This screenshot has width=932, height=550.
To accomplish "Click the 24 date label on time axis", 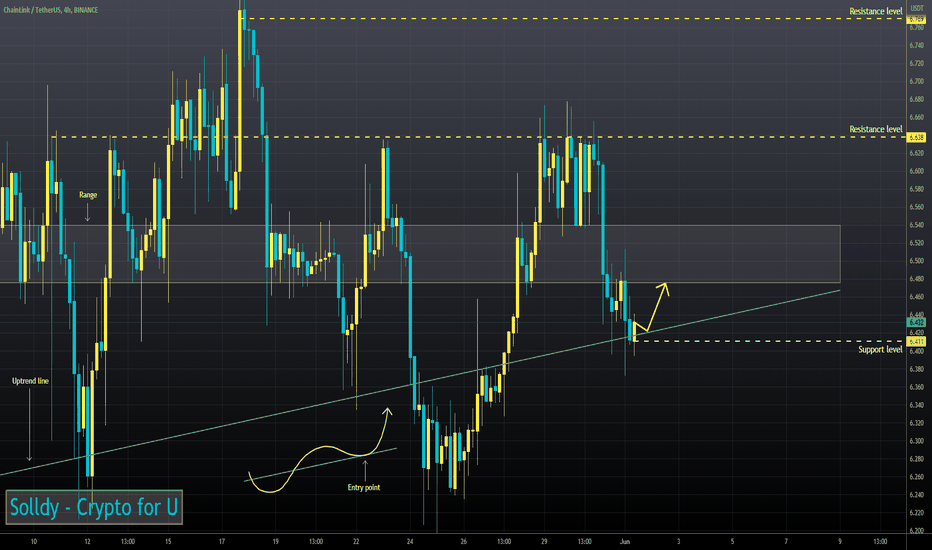I will point(410,542).
